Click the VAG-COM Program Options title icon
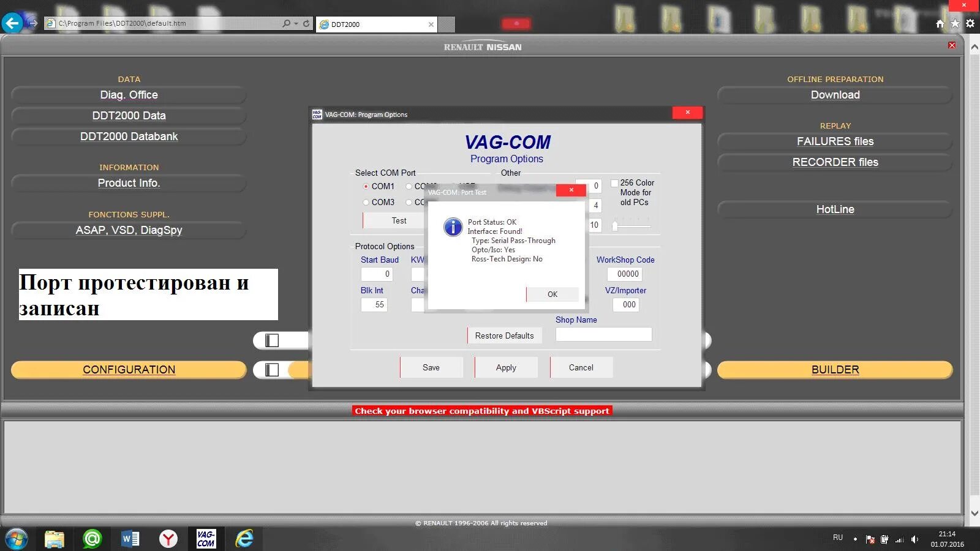The image size is (980, 551). pos(317,114)
